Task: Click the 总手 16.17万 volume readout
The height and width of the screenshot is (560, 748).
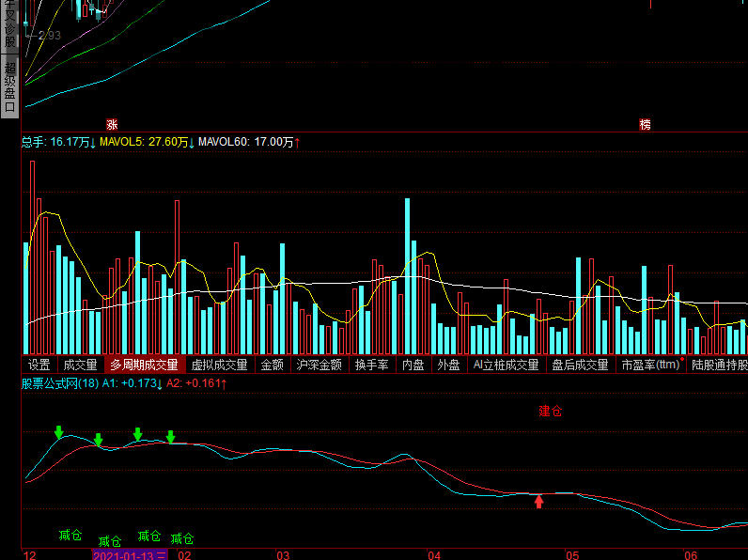Action: [x=58, y=142]
